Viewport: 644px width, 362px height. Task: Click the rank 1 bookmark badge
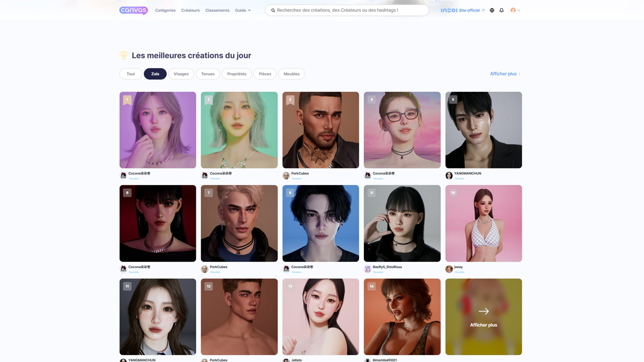coord(127,100)
